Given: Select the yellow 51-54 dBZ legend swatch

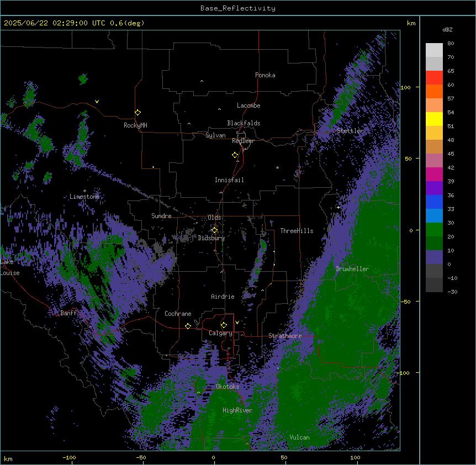Looking at the screenshot, I should coord(434,119).
